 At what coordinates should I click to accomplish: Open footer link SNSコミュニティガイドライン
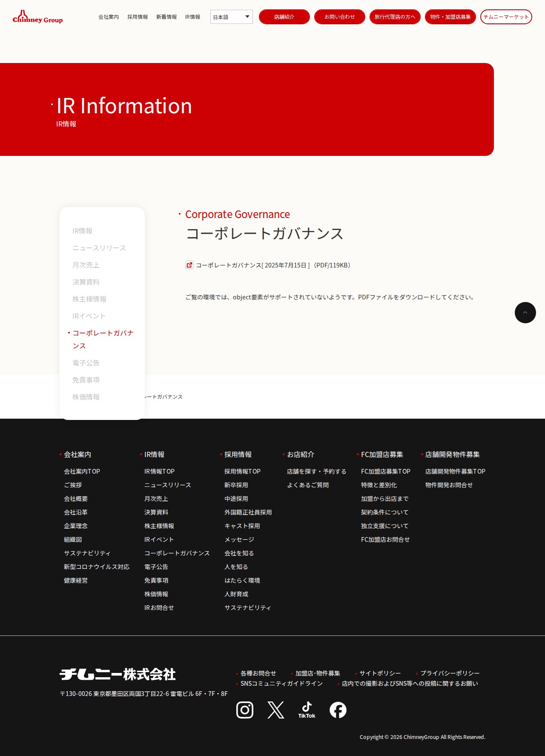point(282,684)
